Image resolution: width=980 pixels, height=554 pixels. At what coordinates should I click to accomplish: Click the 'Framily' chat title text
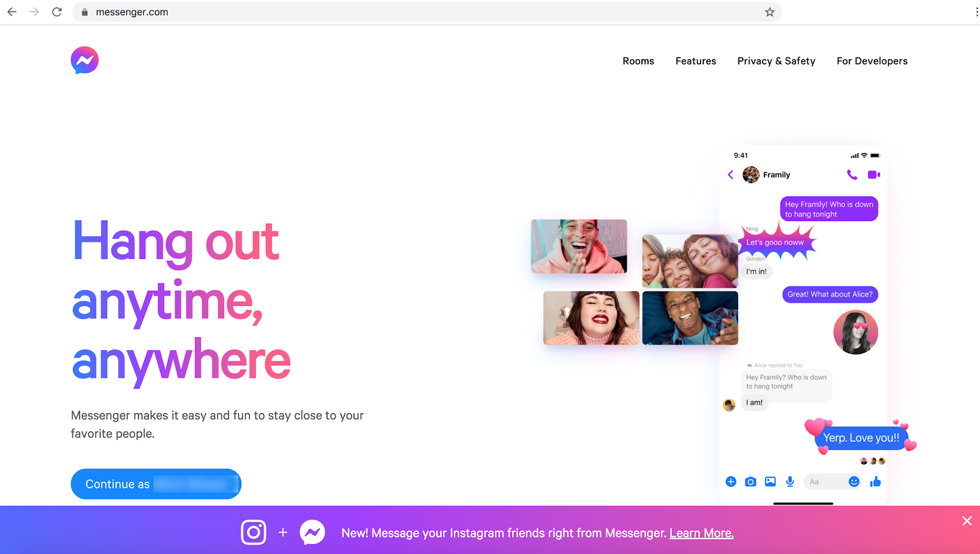[x=777, y=175]
